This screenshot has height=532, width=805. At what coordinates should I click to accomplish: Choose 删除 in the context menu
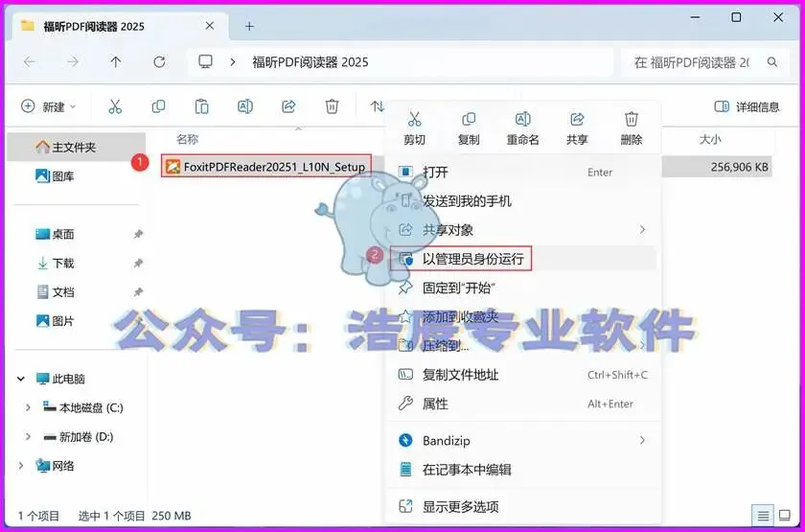coord(631,128)
